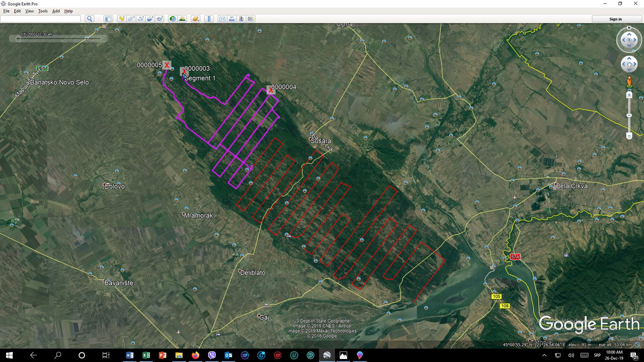Click the 0000005 waypoint X marker
644x362 pixels.
[167, 65]
